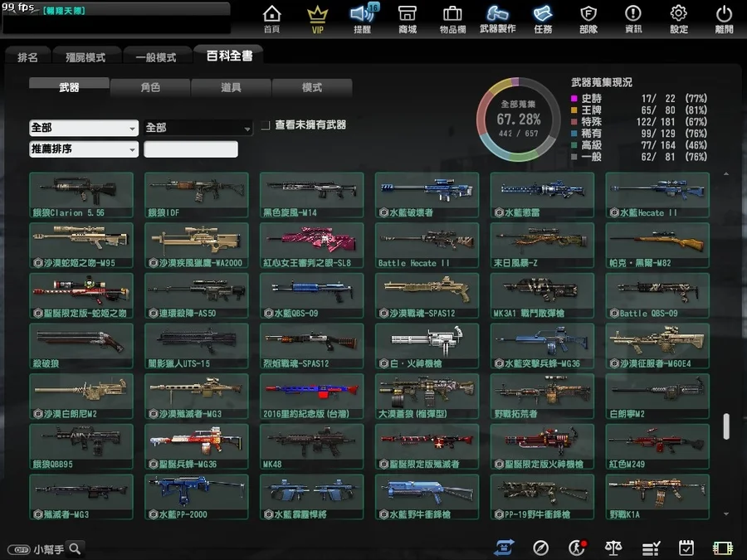Select the 角色 sub-tab
Image resolution: width=747 pixels, height=560 pixels.
(x=150, y=87)
